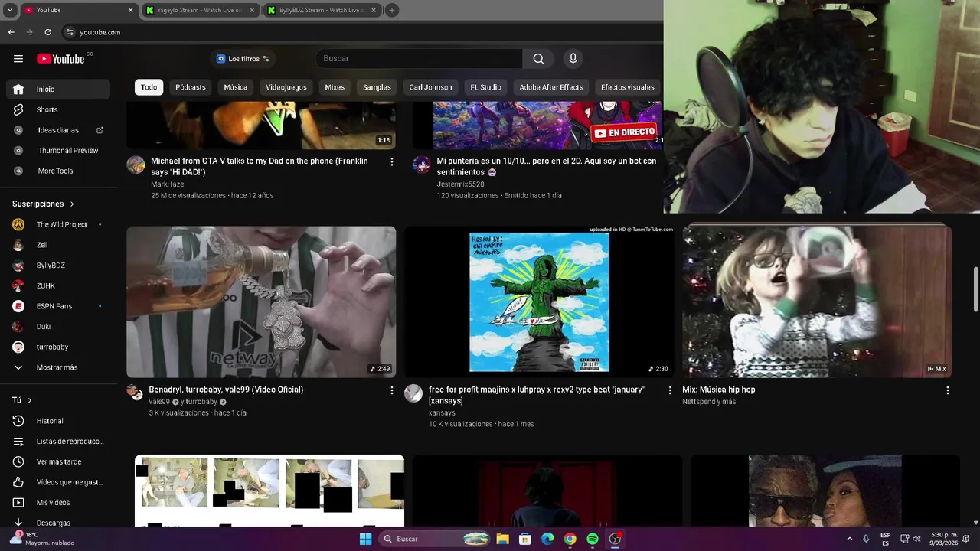Expand the Suscripciones section chevron

pos(72,204)
